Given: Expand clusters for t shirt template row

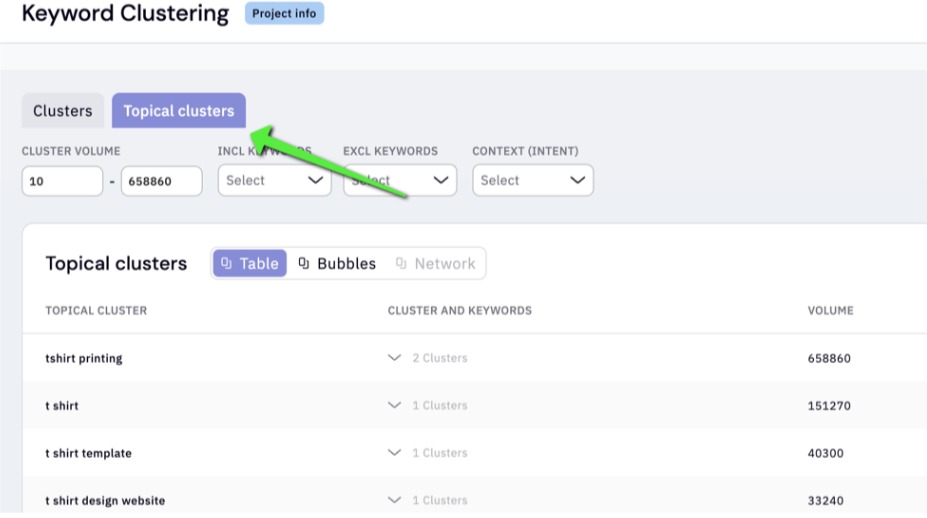Looking at the screenshot, I should (x=394, y=453).
